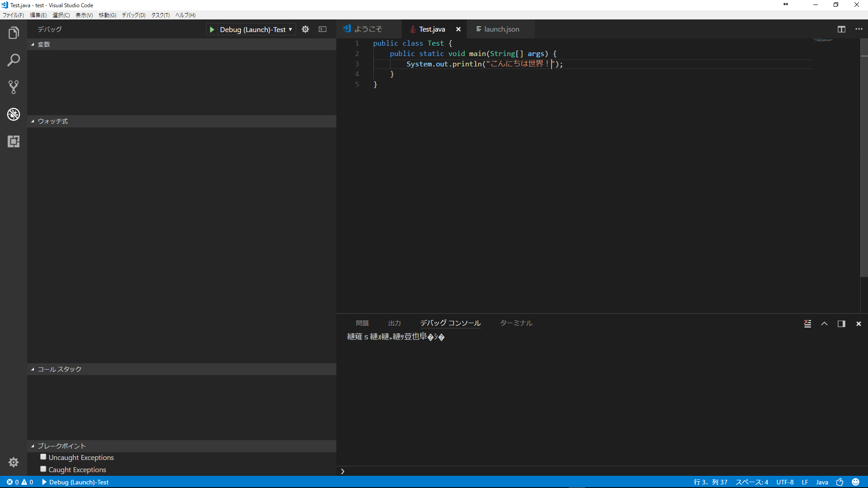Screen dimensions: 868x488
Task: Switch to the ようこそ welcome tab
Action: click(x=368, y=29)
